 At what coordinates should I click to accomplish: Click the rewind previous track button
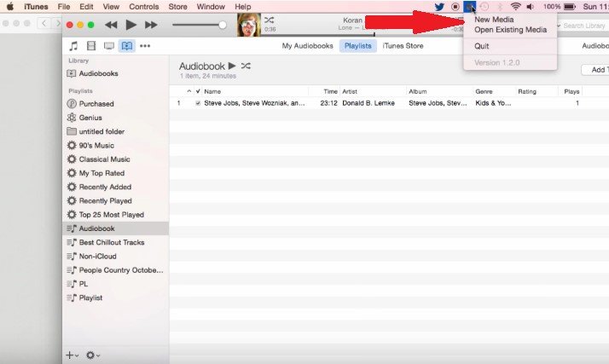111,25
